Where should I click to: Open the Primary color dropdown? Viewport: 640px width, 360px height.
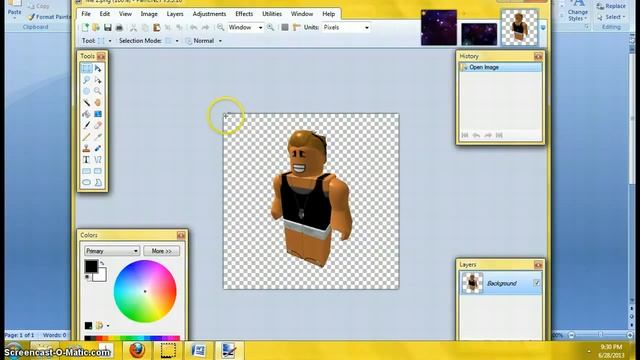tap(112, 251)
